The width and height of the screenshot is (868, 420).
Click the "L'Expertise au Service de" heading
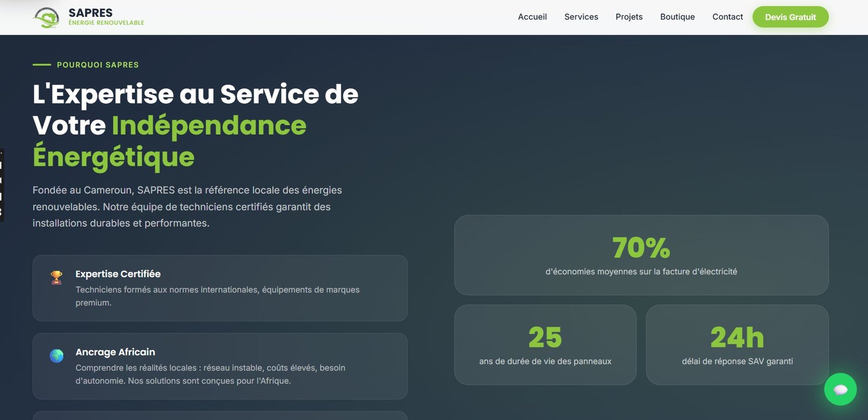coord(195,94)
